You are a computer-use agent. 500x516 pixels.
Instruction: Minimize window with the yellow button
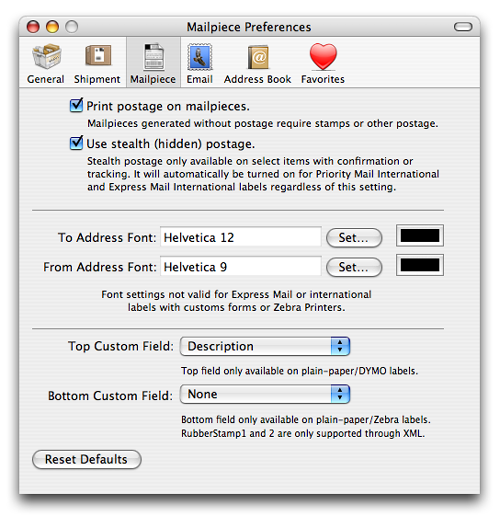(52, 27)
